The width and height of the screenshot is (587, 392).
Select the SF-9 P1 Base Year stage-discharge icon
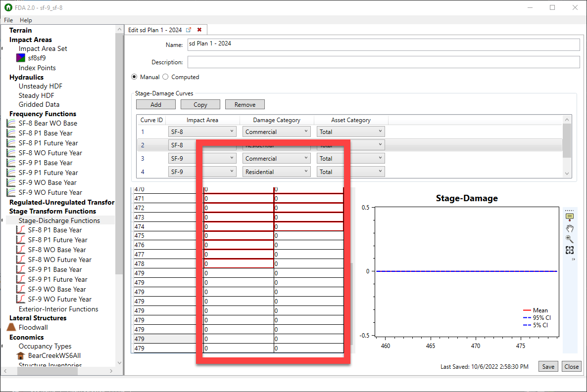tap(21, 269)
